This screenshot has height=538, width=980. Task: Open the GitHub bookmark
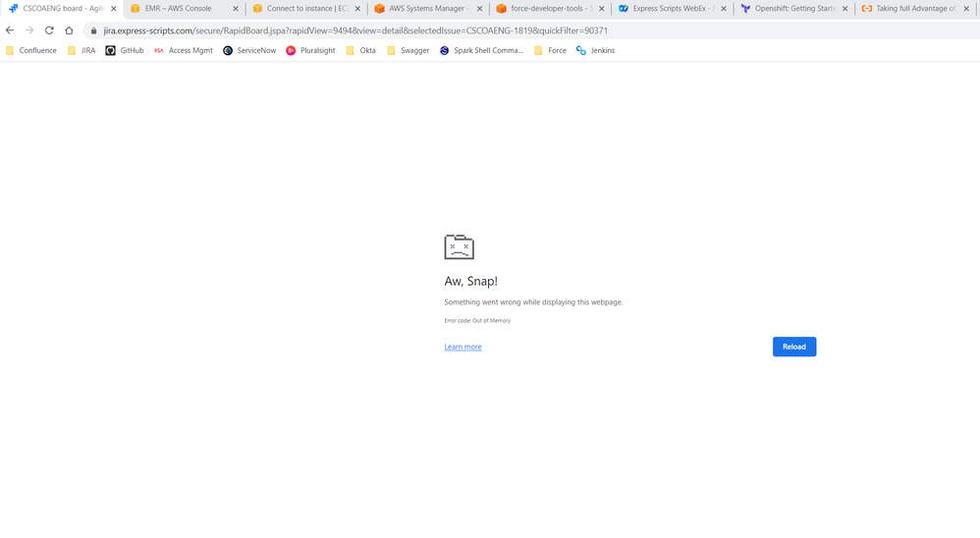coord(125,51)
